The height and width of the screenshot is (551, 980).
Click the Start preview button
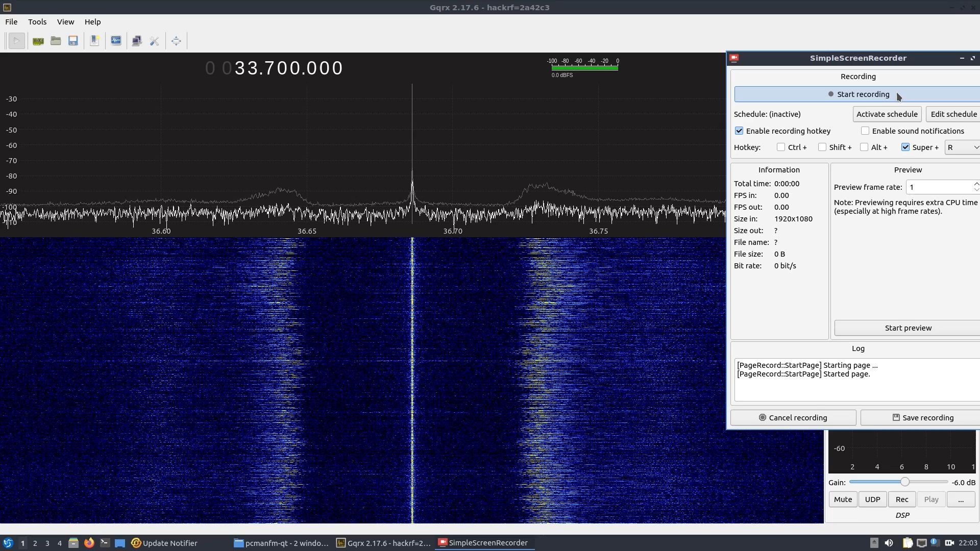point(908,328)
